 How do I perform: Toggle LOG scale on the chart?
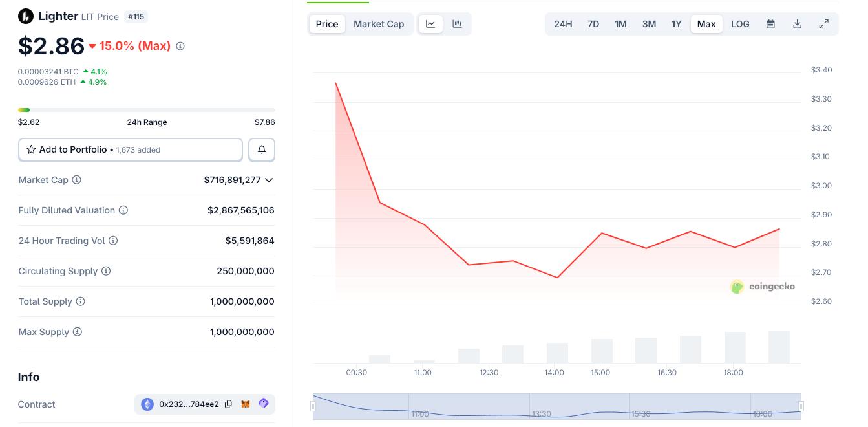coord(740,24)
